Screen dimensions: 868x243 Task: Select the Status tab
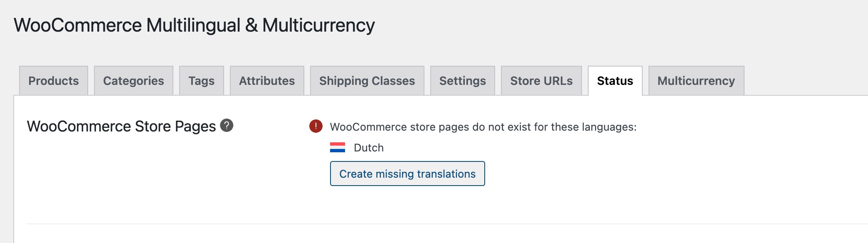click(615, 81)
